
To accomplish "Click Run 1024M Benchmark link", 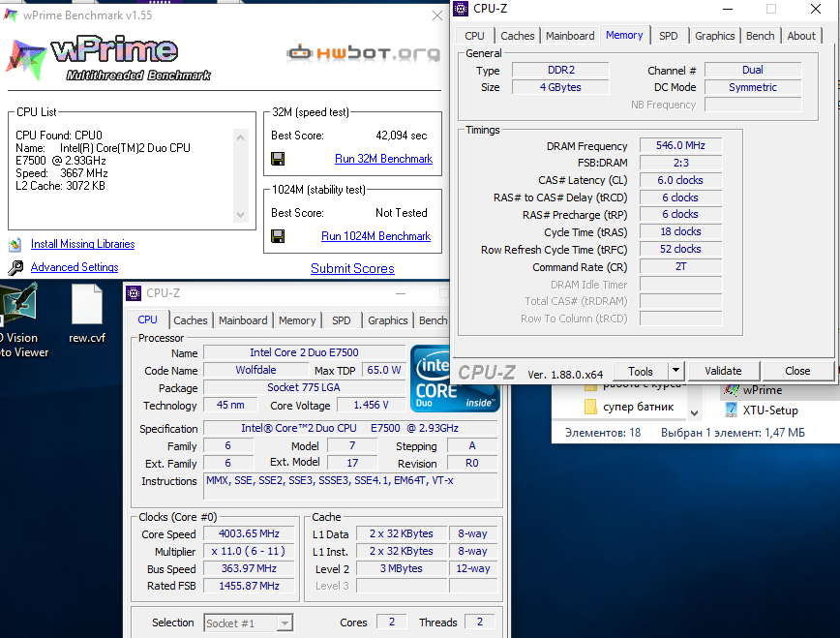I will (376, 236).
